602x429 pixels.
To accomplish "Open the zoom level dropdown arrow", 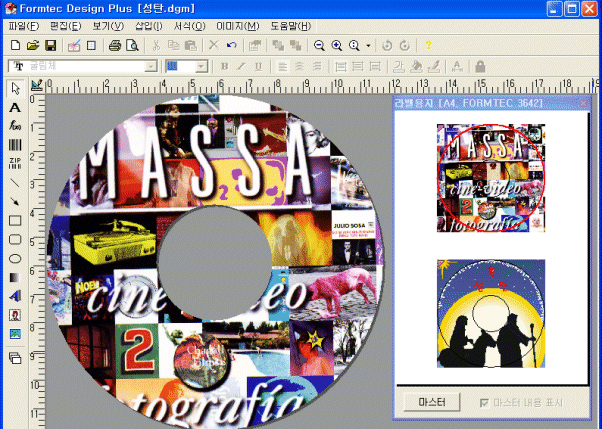I will pos(368,46).
